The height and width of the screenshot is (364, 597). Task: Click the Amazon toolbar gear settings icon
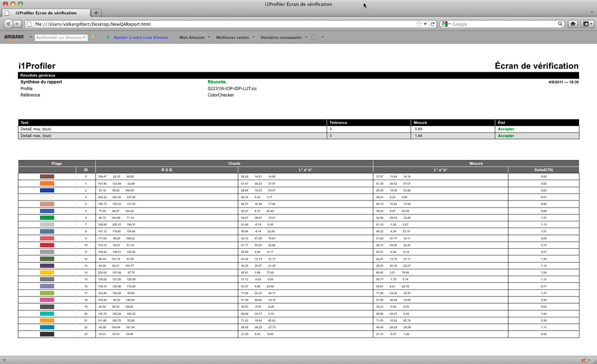313,38
